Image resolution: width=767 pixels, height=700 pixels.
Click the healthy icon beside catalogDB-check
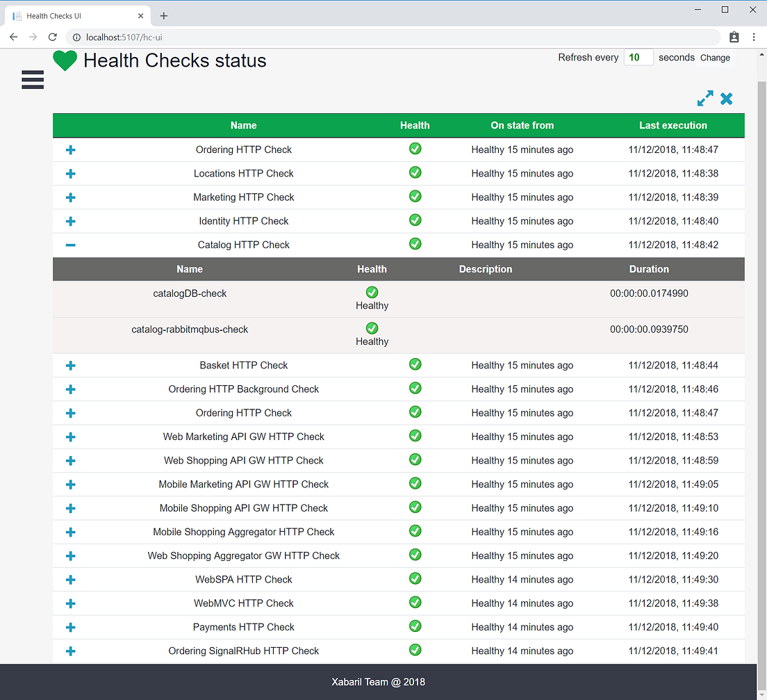coord(372,292)
